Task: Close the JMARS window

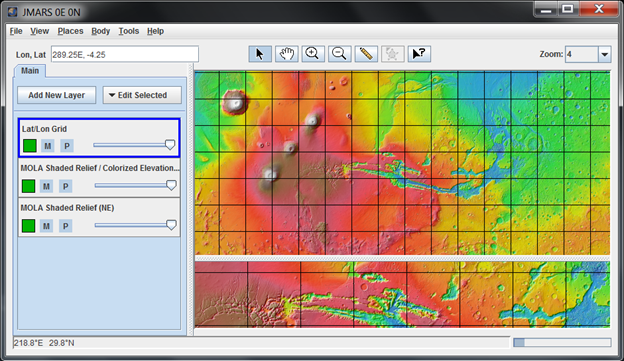Action: pyautogui.click(x=599, y=9)
